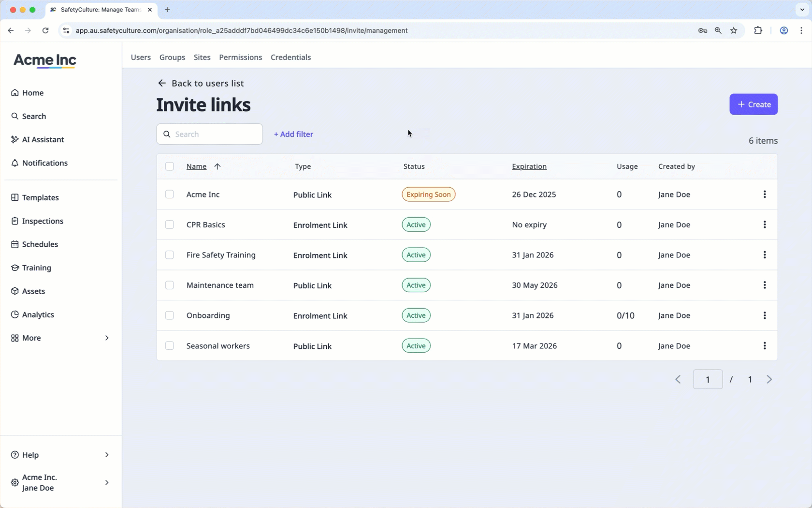Click the No expiry cell
This screenshot has height=508, width=812.
pos(529,225)
